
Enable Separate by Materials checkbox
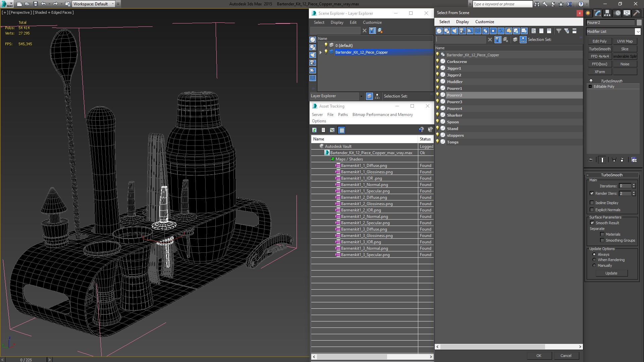(x=602, y=234)
